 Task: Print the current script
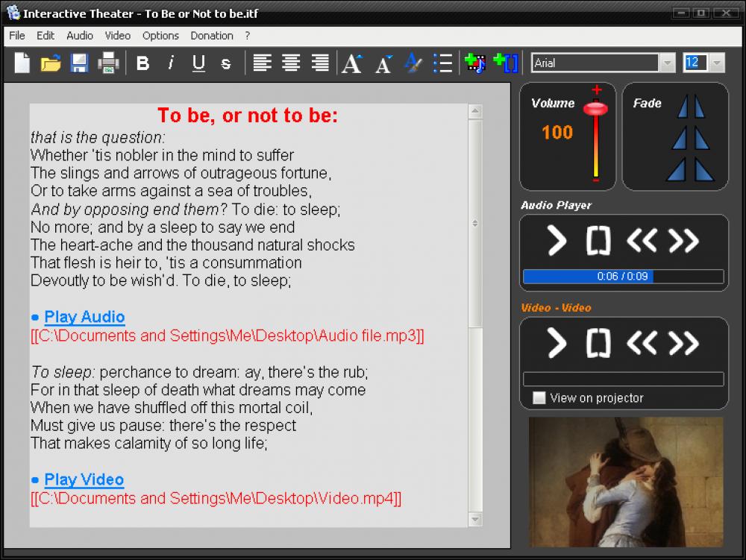pyautogui.click(x=107, y=63)
